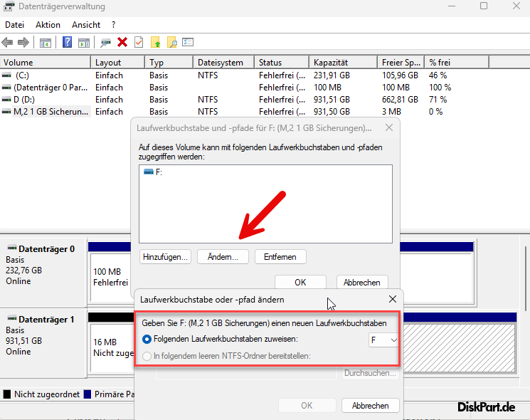The image size is (530, 420).
Task: Click OK in Laufwerkbuchstabe und -pfade dialog
Action: (300, 283)
